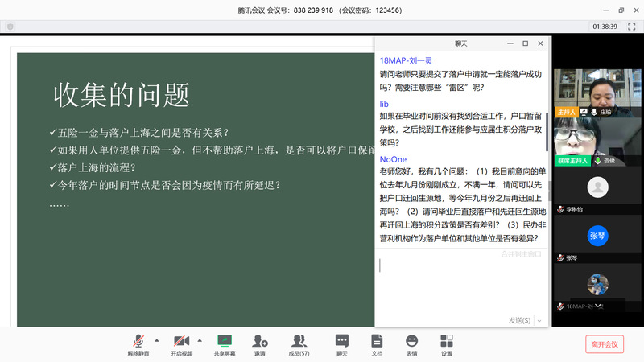
Task: Click the red 离开会议 leave button
Action: pyautogui.click(x=604, y=344)
